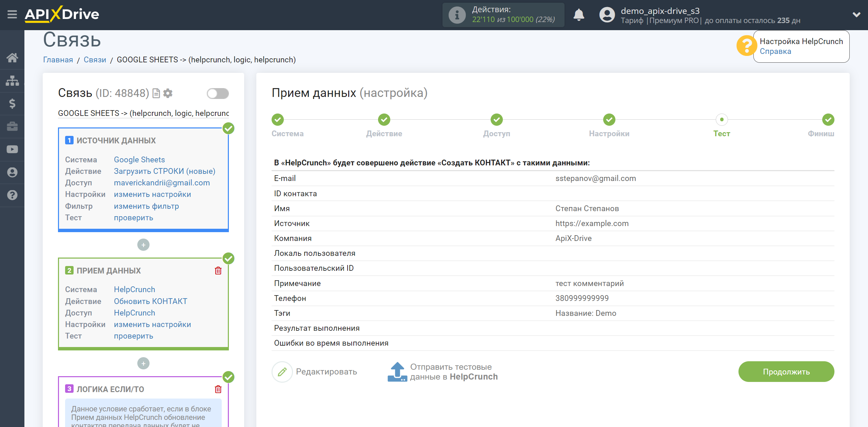Viewport: 868px width, 427px height.
Task: Copy connection via document icon
Action: point(156,93)
